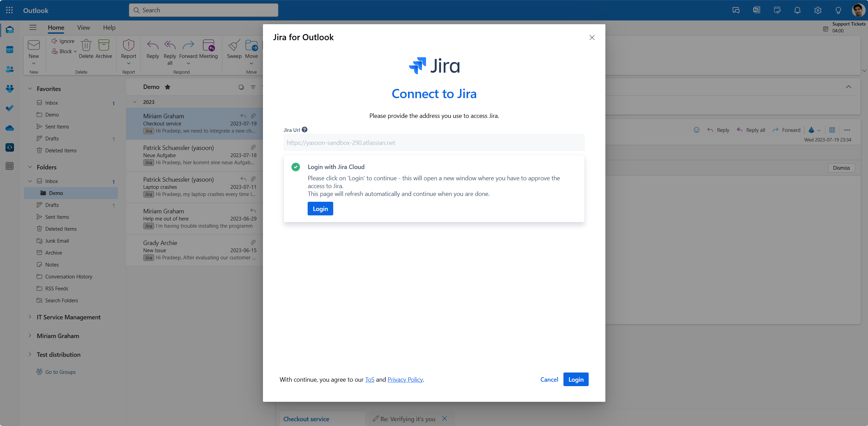Open the People app in sidebar
868x426 pixels.
(x=10, y=69)
